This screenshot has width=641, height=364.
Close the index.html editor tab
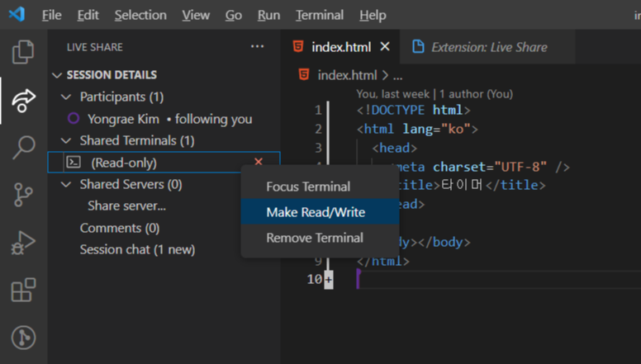coord(385,46)
